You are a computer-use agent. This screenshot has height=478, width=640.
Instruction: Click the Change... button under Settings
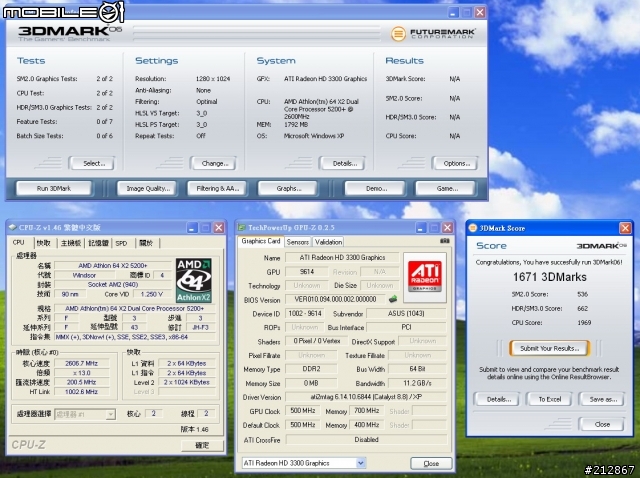point(215,163)
